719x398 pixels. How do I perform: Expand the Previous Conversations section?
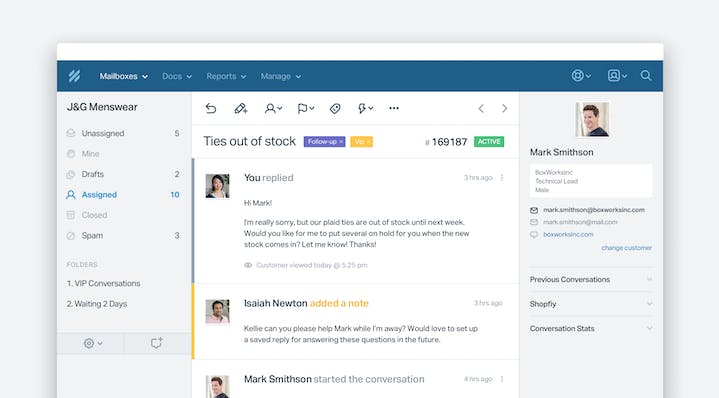[x=591, y=279]
